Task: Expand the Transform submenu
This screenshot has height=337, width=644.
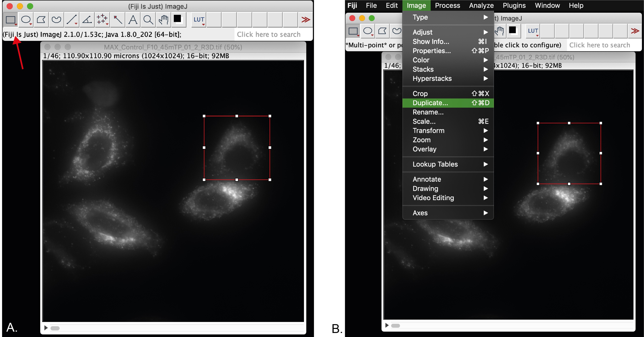Action: pos(448,131)
